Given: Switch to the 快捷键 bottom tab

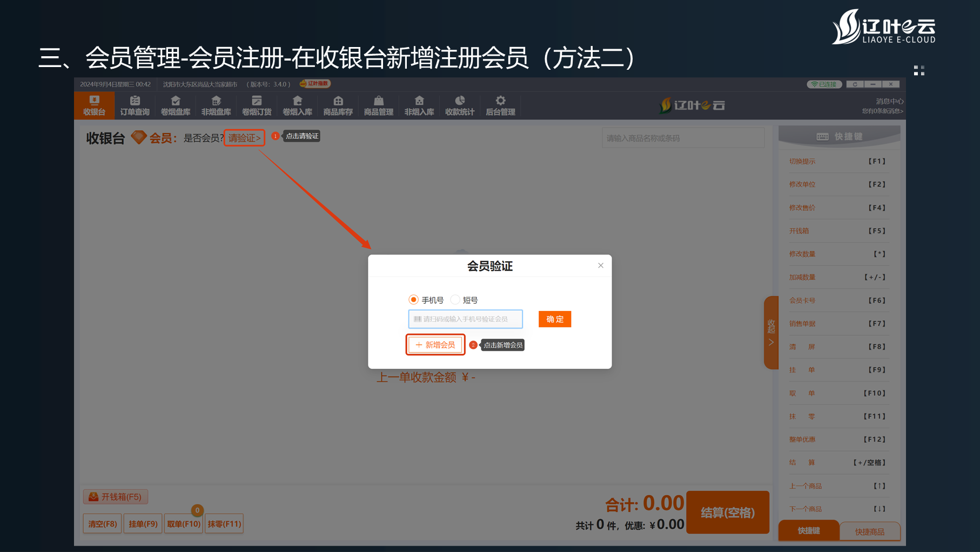Looking at the screenshot, I should click(809, 531).
